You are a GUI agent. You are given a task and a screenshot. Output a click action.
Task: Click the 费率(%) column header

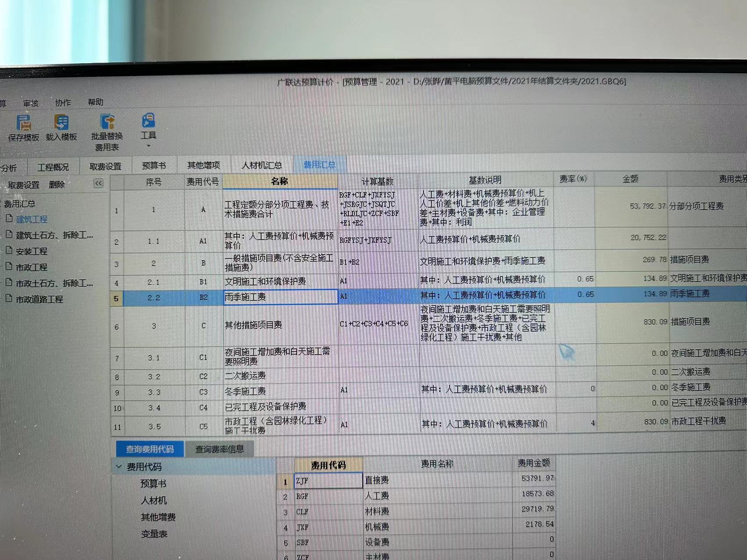[x=573, y=179]
